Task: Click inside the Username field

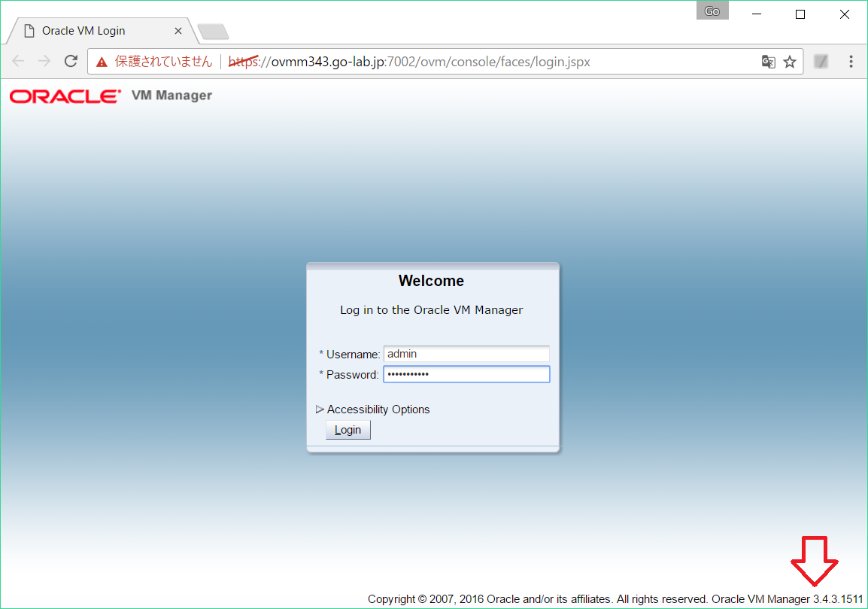Action: pyautogui.click(x=466, y=354)
